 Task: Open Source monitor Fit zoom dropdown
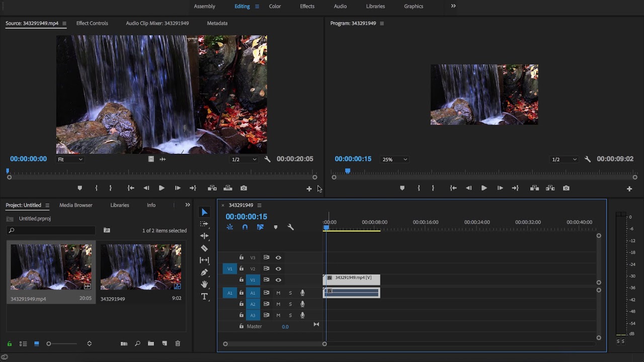click(x=70, y=159)
